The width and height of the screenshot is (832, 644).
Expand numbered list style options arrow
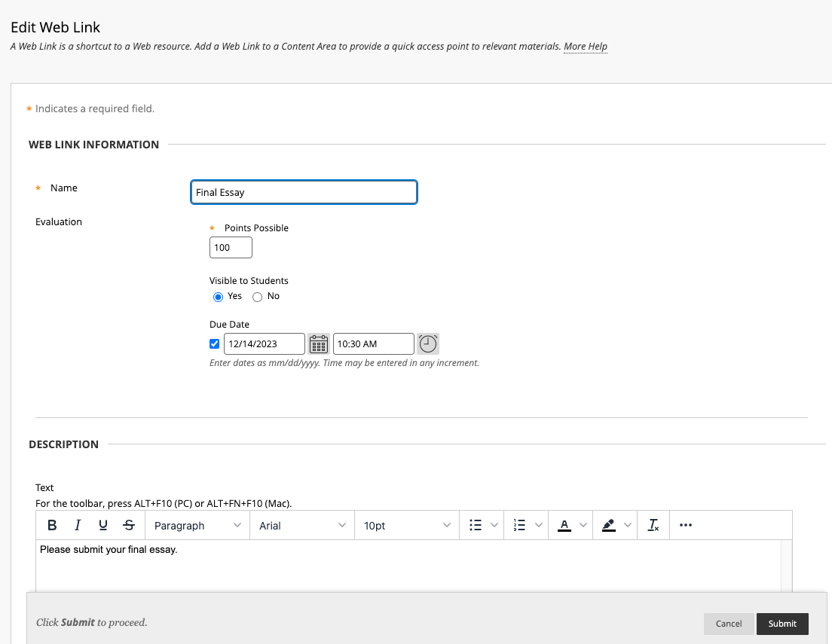[539, 525]
